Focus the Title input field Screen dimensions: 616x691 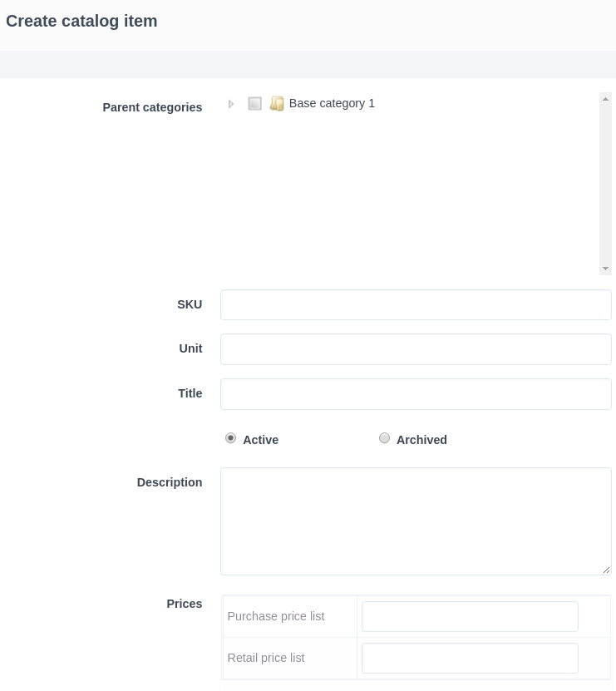[416, 394]
